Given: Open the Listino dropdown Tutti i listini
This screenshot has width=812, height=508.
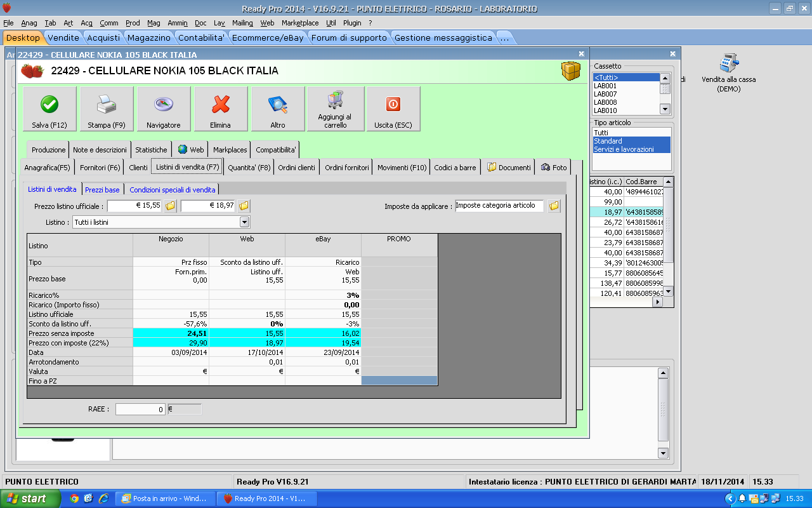Looking at the screenshot, I should pos(161,222).
